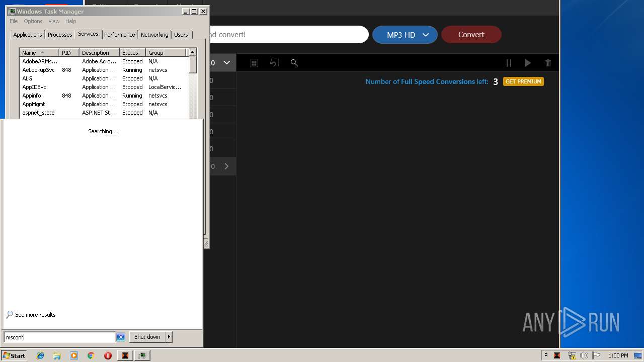The image size is (644, 362).
Task: Select the AppIDSvc service row
Action: point(104,87)
